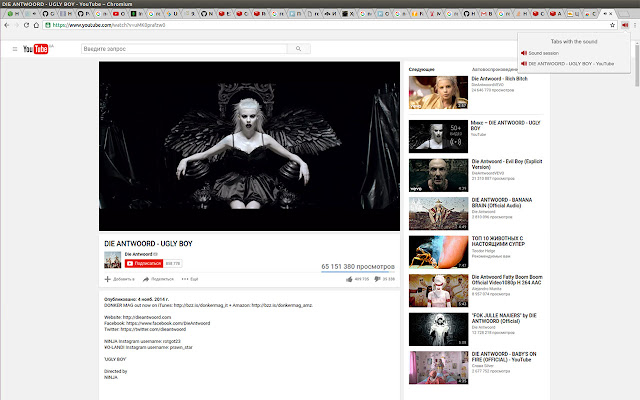Open the Chromium three-dot menu
This screenshot has height=400, width=640.
[x=635, y=25]
